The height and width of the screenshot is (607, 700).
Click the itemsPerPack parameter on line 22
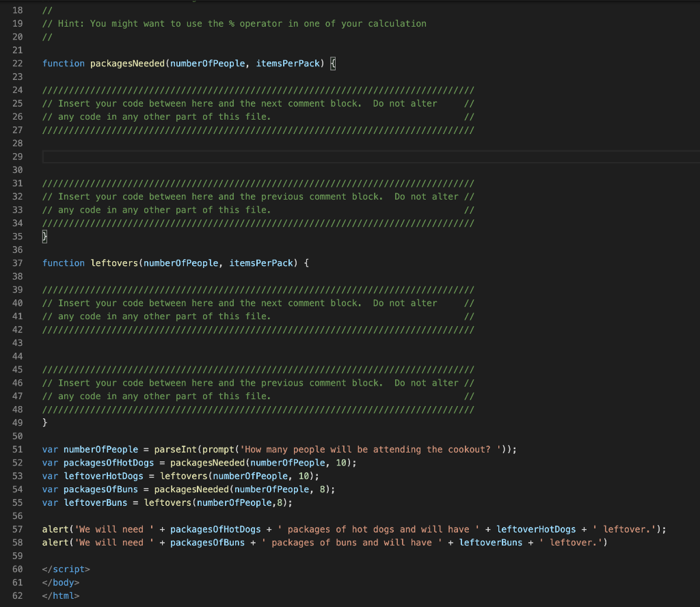point(287,63)
